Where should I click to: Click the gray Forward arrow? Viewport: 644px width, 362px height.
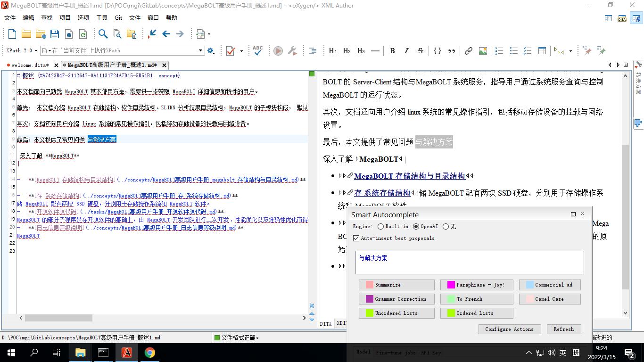[x=180, y=34]
